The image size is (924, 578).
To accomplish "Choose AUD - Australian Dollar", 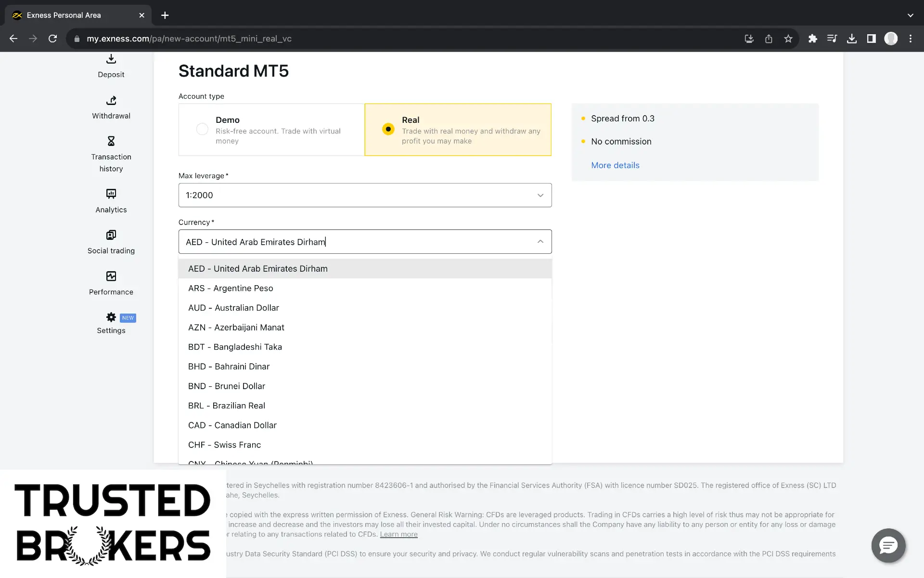I will click(365, 308).
